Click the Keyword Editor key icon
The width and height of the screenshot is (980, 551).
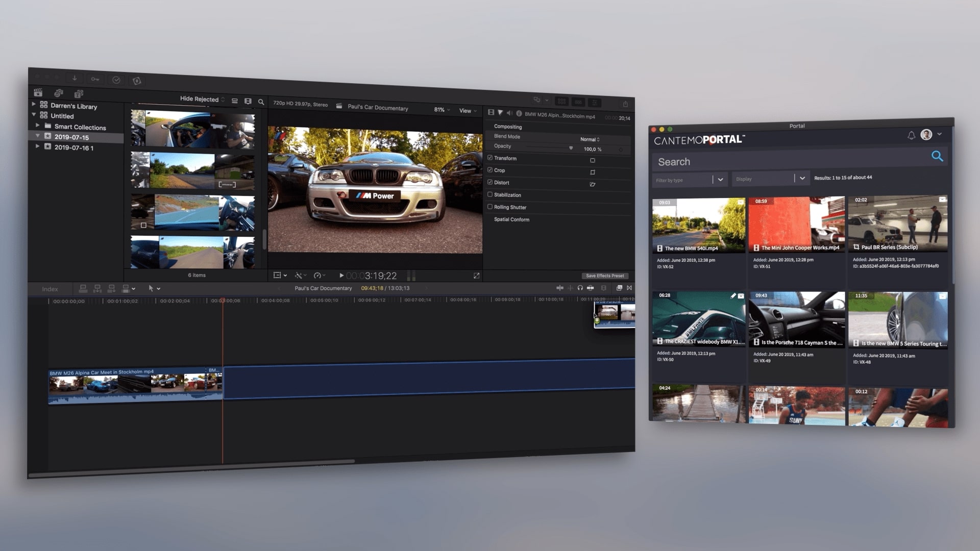coord(95,79)
